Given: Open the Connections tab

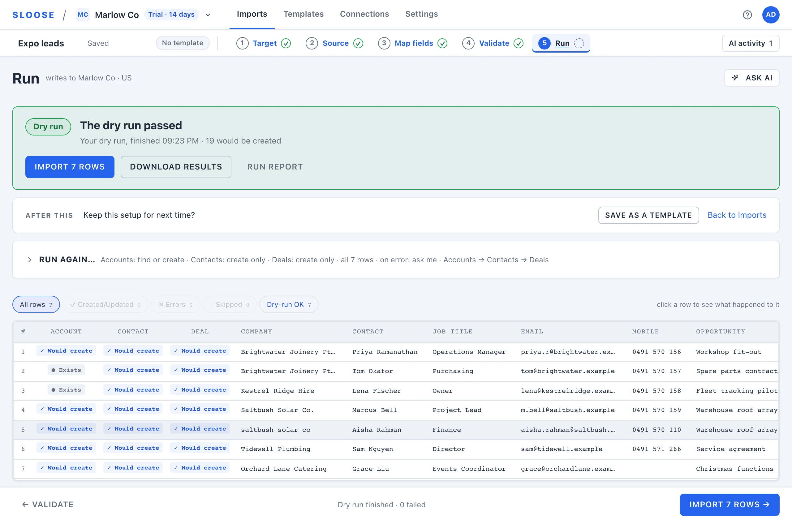Looking at the screenshot, I should pyautogui.click(x=364, y=14).
